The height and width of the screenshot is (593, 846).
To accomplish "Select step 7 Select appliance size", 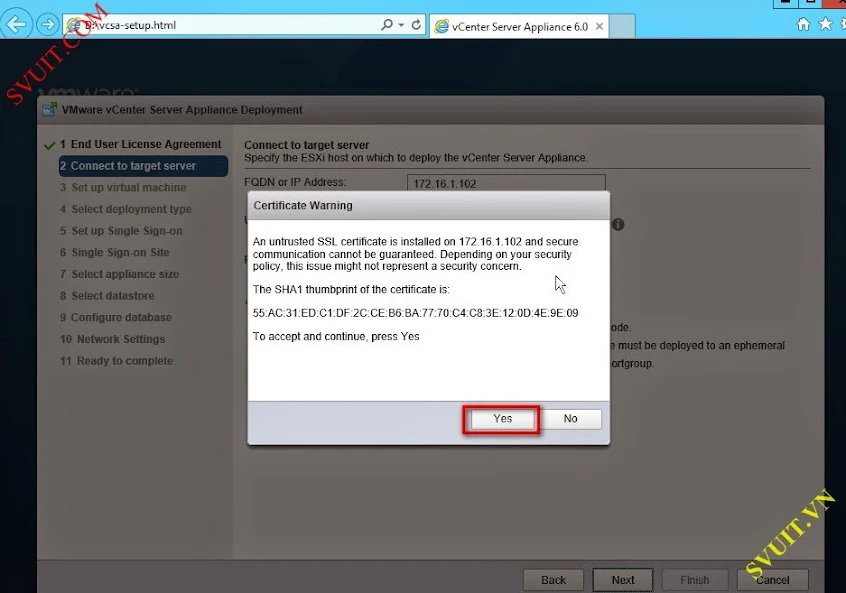I will (x=119, y=274).
